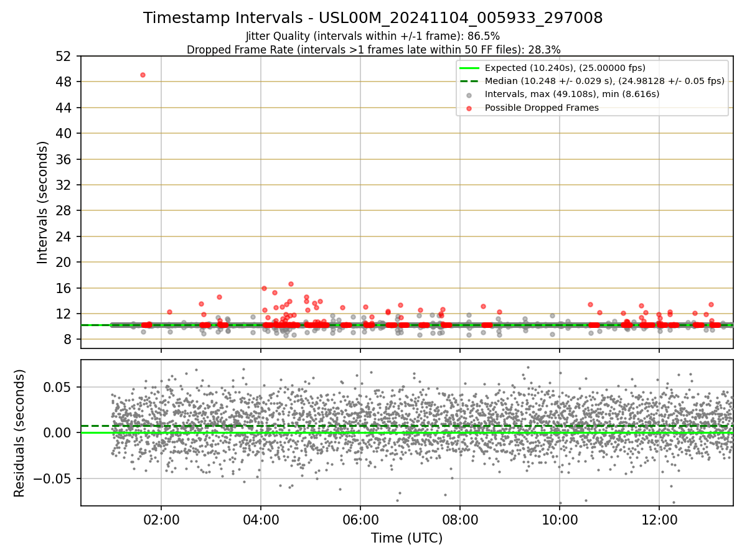Click the red dot marker in the legend
Viewport: 747px width, 560px height.
coord(469,108)
